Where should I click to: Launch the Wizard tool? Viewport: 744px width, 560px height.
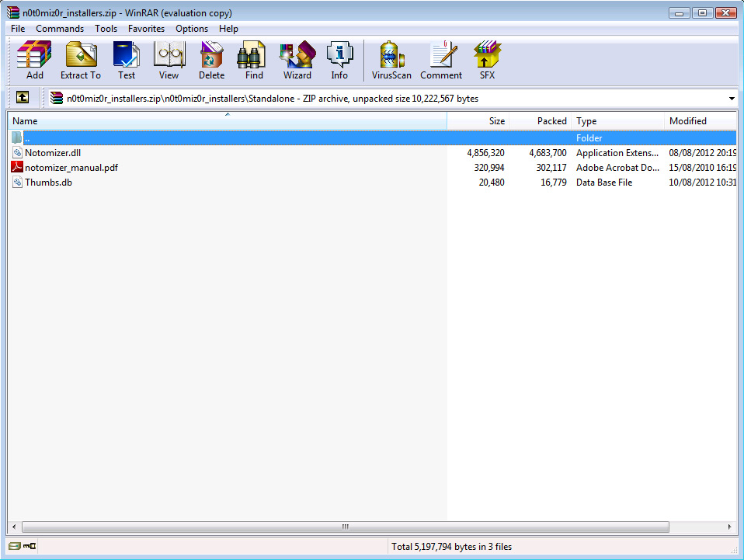pos(297,61)
